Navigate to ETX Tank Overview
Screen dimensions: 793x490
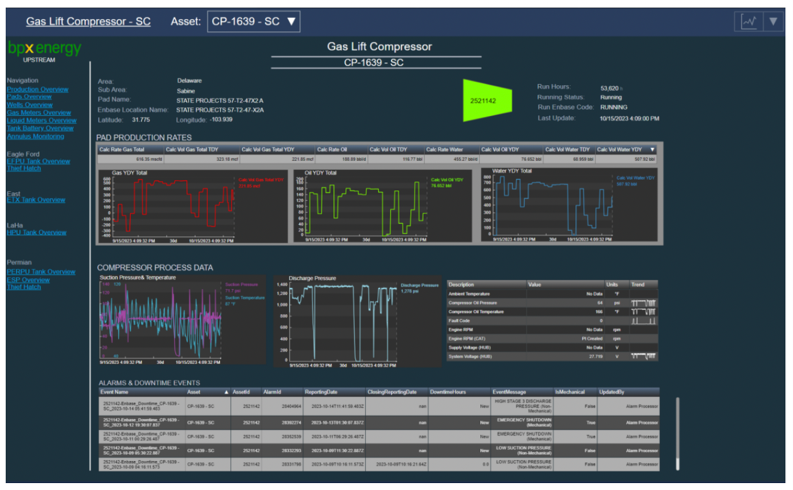click(35, 200)
